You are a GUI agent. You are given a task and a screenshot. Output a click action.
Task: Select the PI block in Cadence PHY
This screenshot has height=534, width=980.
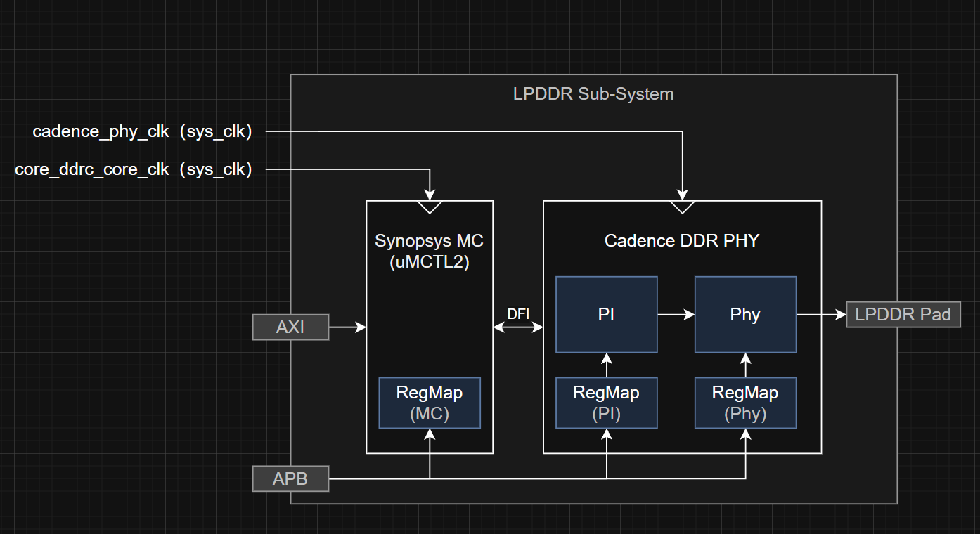tap(607, 314)
